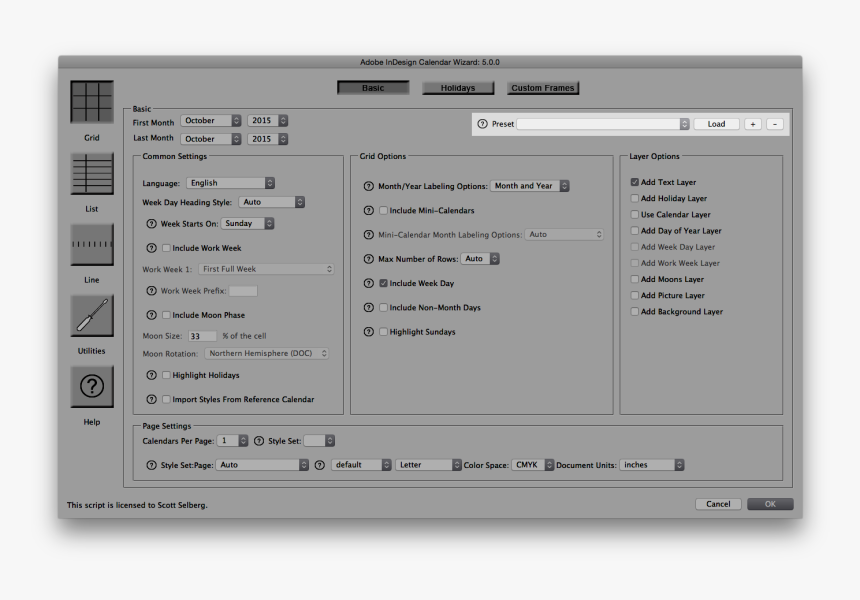Enable Include Moon Phase checkbox
The height and width of the screenshot is (600, 860).
166,315
